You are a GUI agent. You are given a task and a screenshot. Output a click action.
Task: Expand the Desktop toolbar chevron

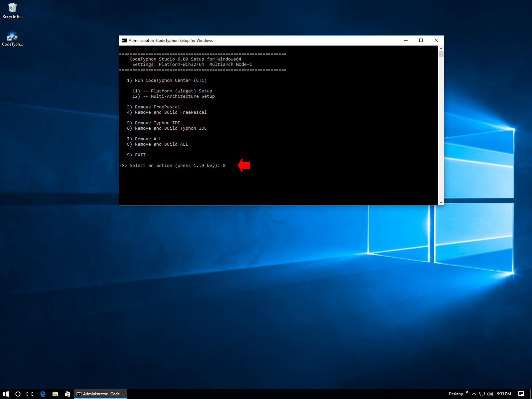click(x=467, y=393)
